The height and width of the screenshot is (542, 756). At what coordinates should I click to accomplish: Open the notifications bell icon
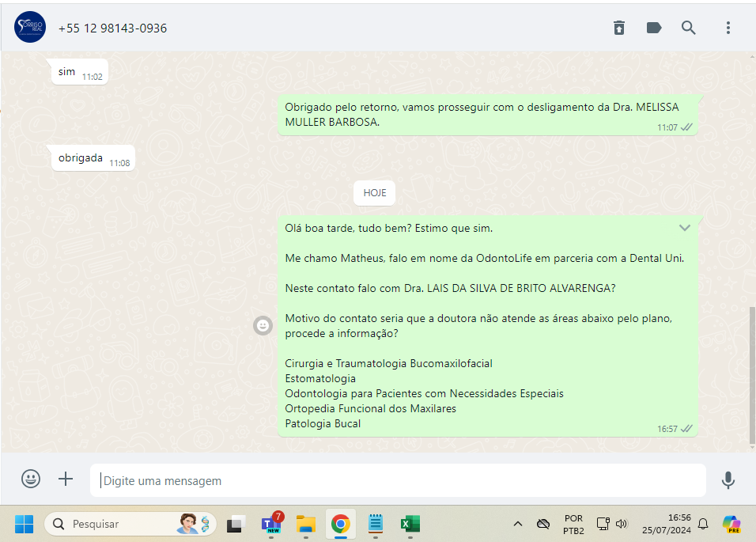[x=703, y=524]
